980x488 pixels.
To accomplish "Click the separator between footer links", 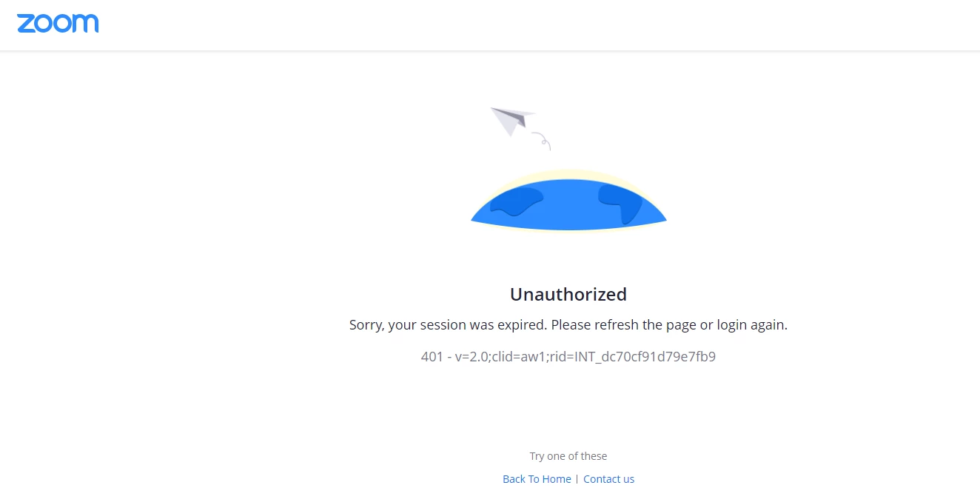I will coord(577,479).
